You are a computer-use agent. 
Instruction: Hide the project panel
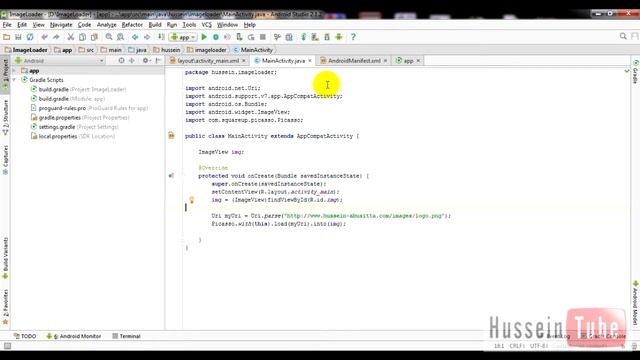[x=158, y=60]
